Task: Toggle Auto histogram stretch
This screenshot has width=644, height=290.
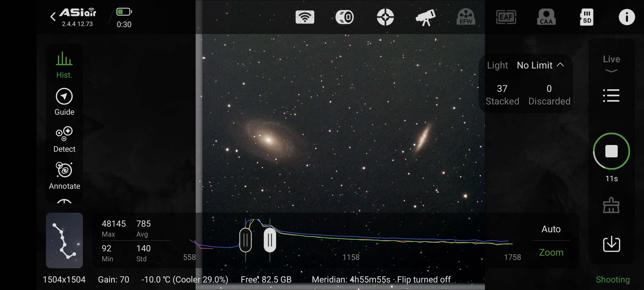Action: (551, 229)
